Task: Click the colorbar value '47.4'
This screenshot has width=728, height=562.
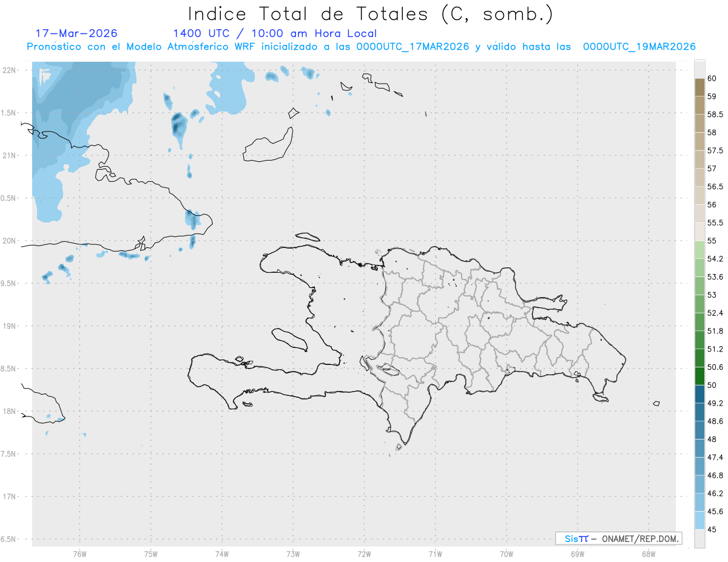Action: coord(715,457)
